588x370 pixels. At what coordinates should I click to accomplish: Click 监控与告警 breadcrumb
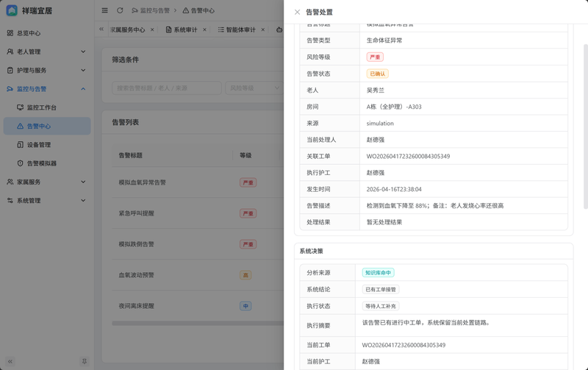[x=151, y=10]
